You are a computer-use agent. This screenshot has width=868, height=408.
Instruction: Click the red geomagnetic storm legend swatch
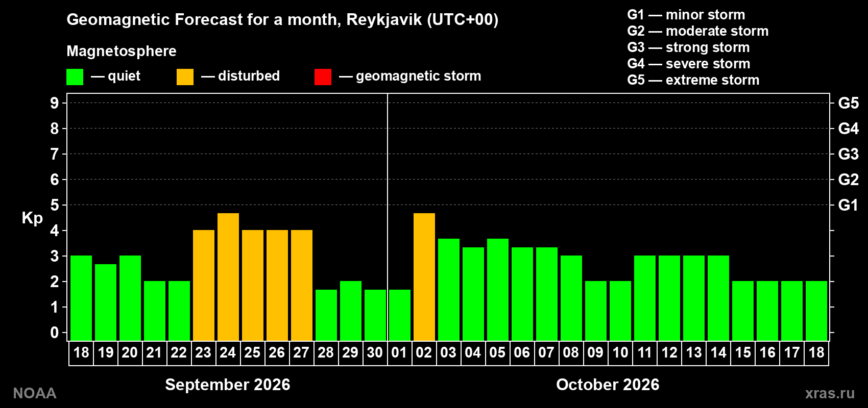tap(323, 77)
